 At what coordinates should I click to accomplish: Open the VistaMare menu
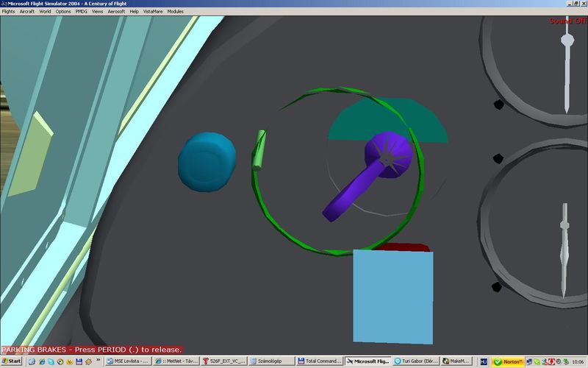pyautogui.click(x=153, y=12)
